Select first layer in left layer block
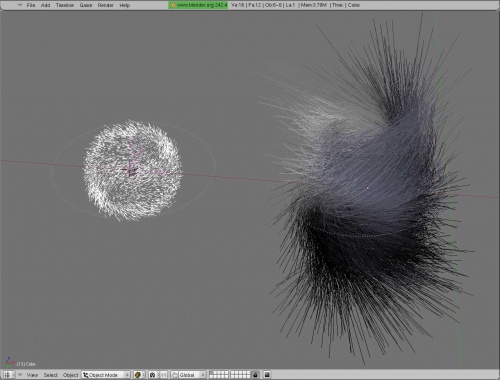 211,373
